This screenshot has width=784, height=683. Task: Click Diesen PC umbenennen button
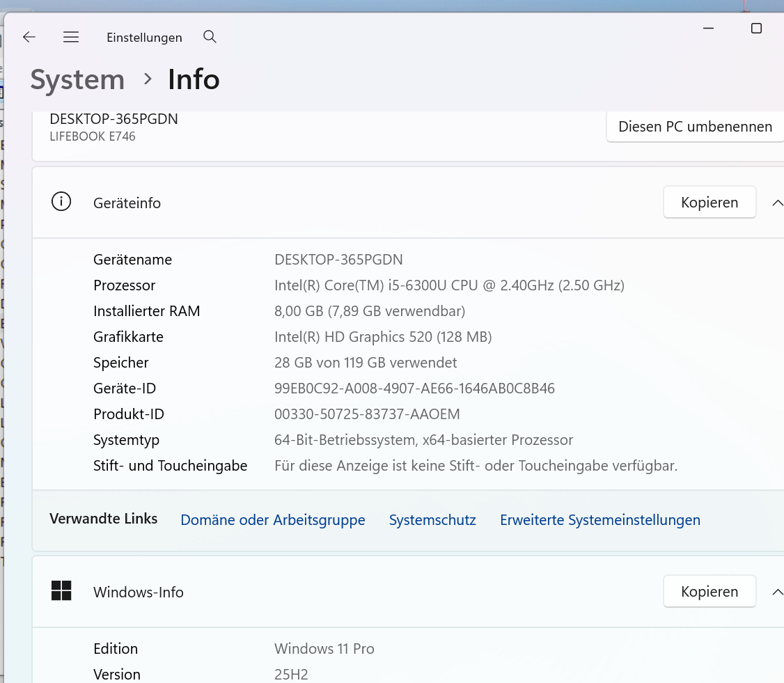(695, 127)
